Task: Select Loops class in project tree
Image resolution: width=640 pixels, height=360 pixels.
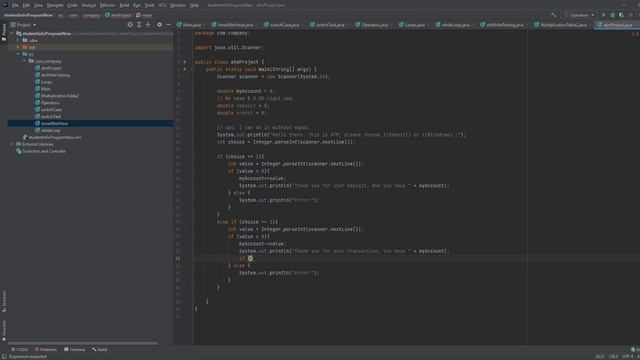Action: click(47, 82)
